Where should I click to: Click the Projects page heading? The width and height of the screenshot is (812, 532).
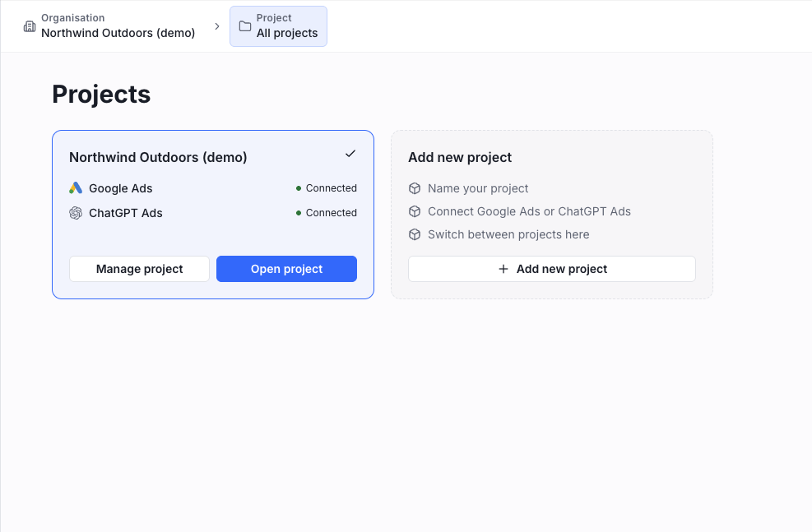pyautogui.click(x=101, y=95)
